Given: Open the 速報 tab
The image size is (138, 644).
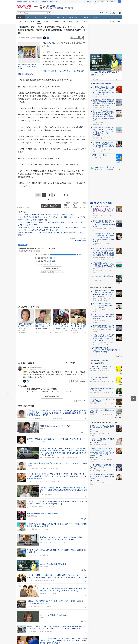Looking at the screenshot, I should [28, 17].
